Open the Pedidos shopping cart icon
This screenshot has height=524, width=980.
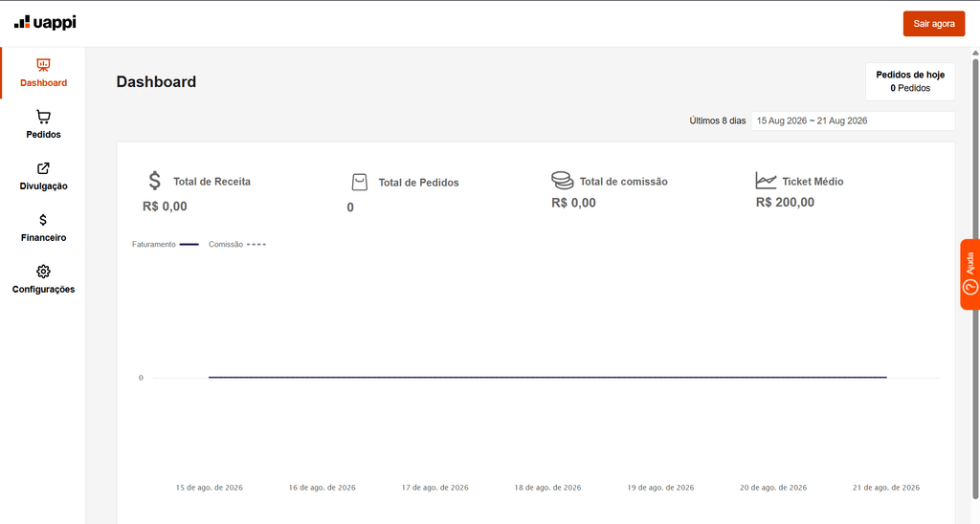[43, 117]
